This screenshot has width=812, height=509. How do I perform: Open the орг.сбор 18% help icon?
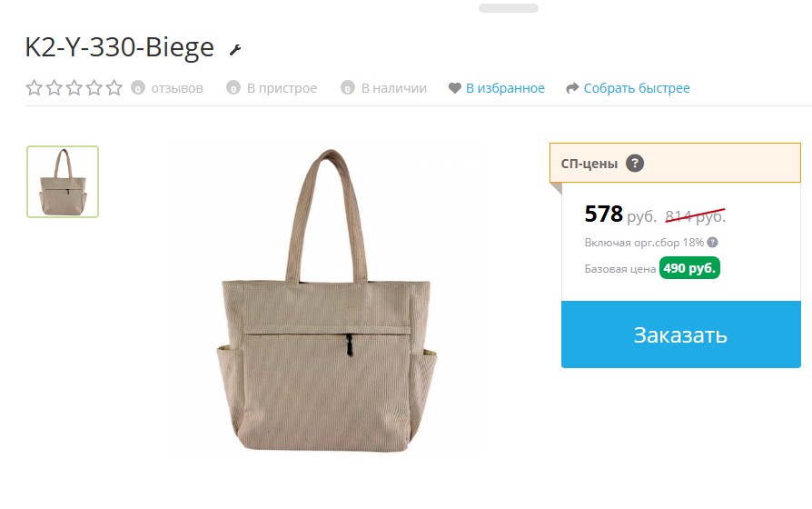(713, 242)
